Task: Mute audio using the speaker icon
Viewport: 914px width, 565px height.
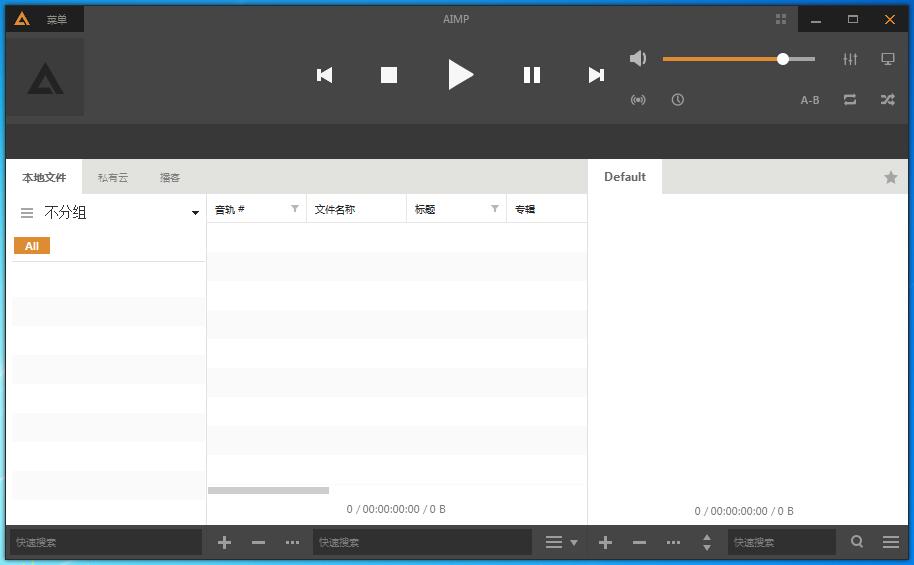Action: tap(638, 59)
